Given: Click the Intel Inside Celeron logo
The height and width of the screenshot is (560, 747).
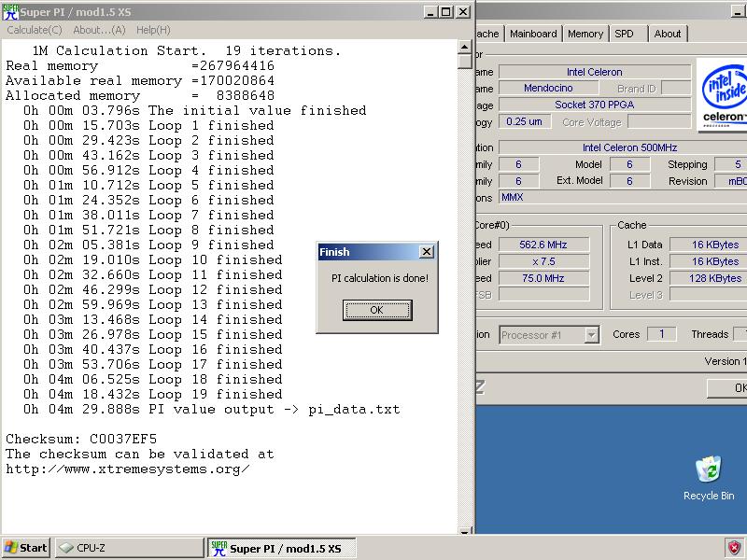Looking at the screenshot, I should point(723,95).
